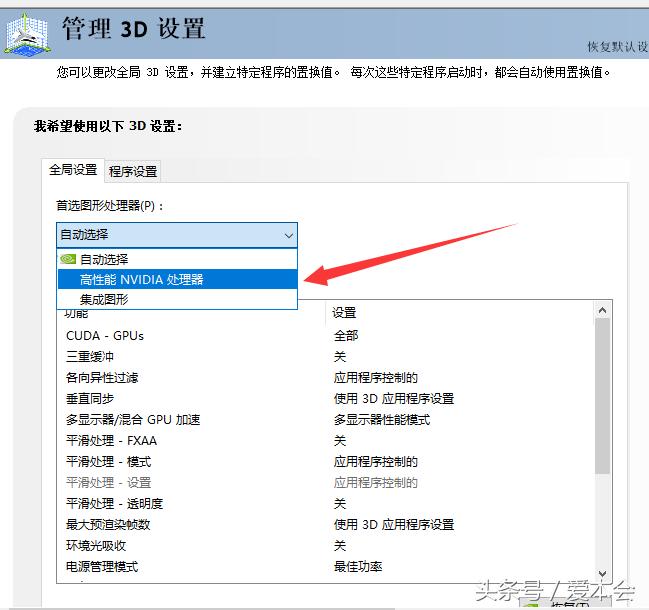Select 自动选择 option in dropdown list
The width and height of the screenshot is (649, 610).
click(177, 259)
